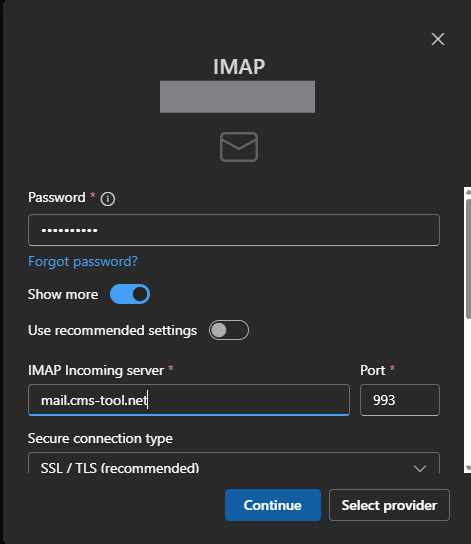Click the scrollbar down arrow
The height and width of the screenshot is (544, 471).
coord(468,468)
